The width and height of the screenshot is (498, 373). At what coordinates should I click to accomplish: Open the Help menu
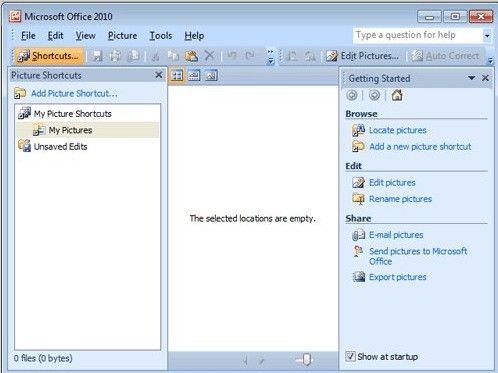194,36
